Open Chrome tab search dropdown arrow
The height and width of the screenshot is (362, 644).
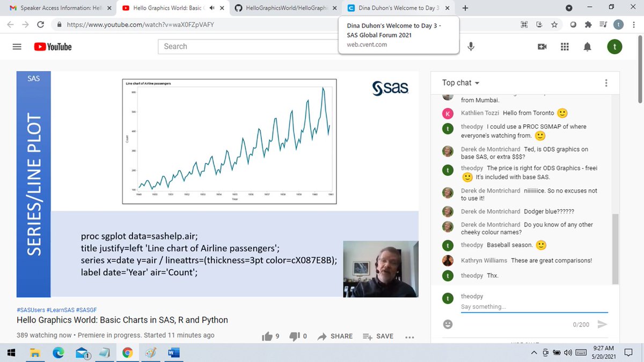(569, 8)
